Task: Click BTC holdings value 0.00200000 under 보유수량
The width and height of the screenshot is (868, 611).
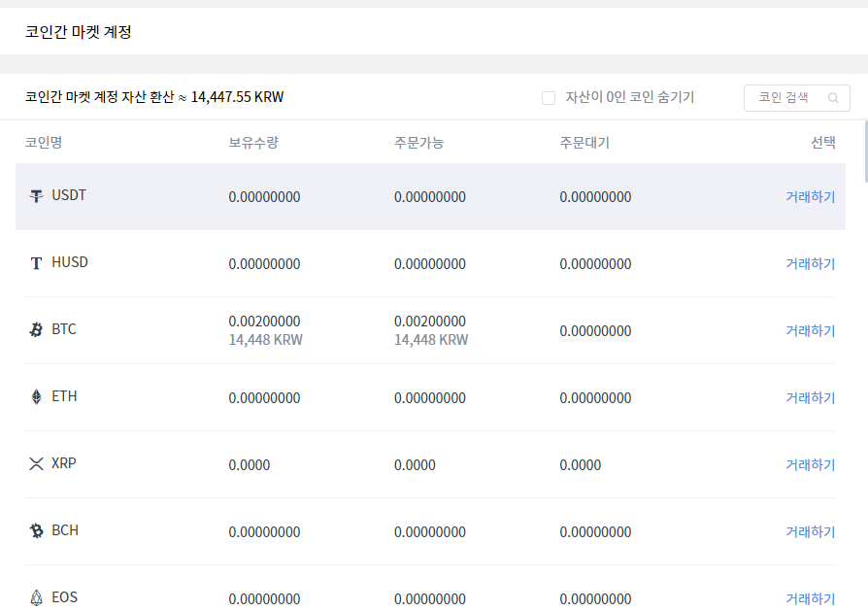Action: tap(265, 322)
